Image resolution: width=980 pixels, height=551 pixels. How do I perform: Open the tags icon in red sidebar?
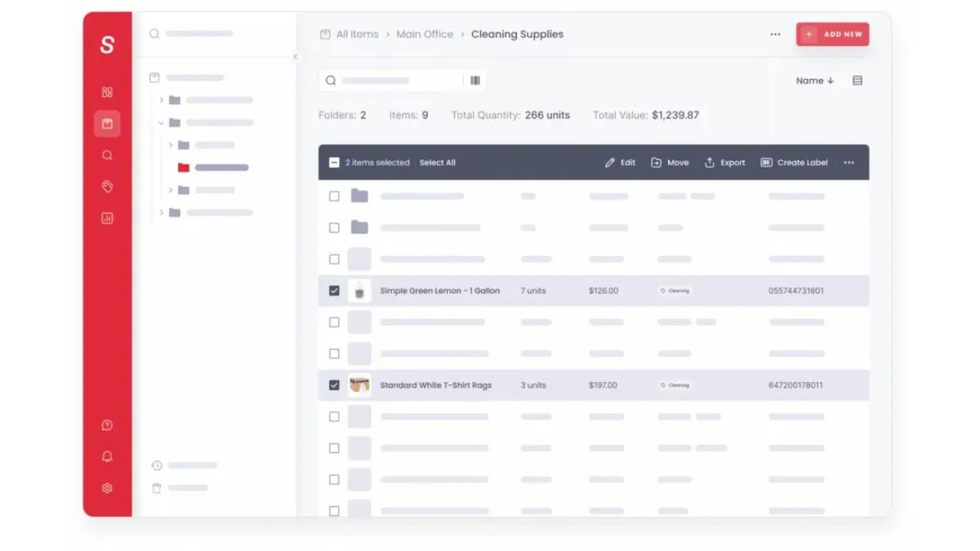coord(107,187)
